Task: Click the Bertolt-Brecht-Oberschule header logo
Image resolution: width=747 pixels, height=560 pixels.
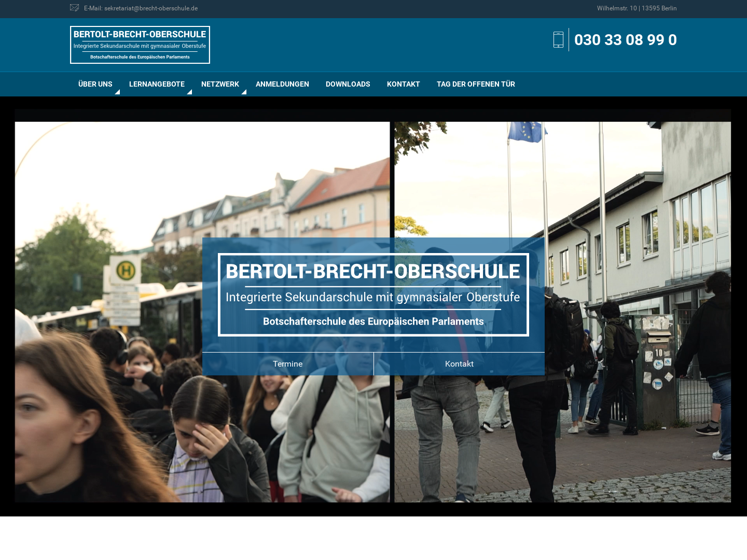Action: point(140,45)
